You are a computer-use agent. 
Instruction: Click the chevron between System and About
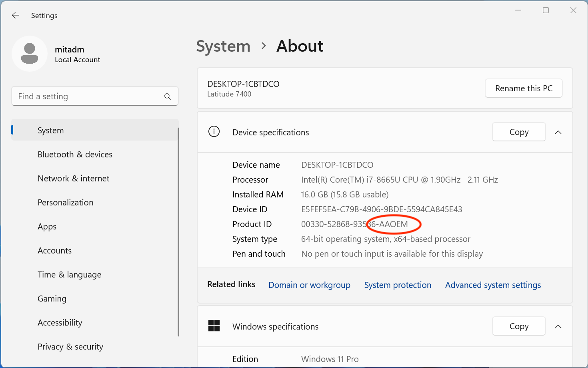(x=264, y=46)
